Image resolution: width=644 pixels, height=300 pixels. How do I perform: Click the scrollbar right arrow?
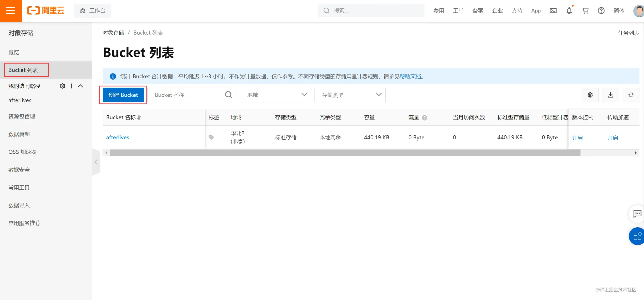[636, 153]
